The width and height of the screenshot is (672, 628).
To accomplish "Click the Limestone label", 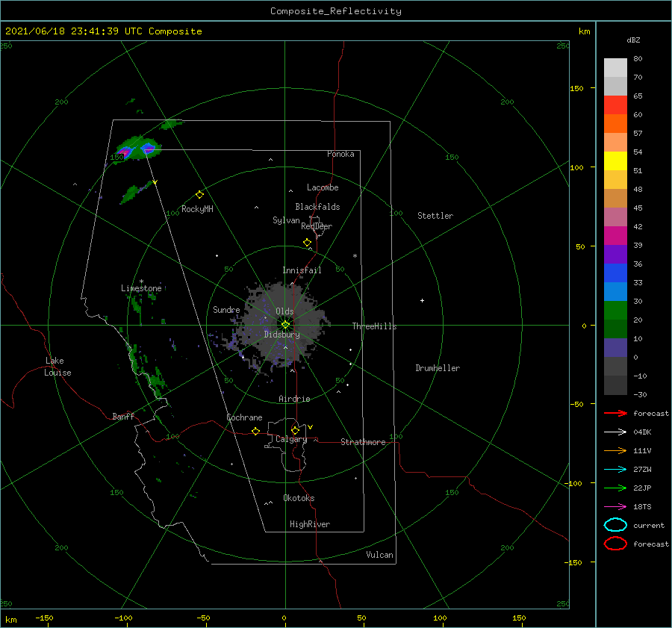I will pyautogui.click(x=141, y=288).
